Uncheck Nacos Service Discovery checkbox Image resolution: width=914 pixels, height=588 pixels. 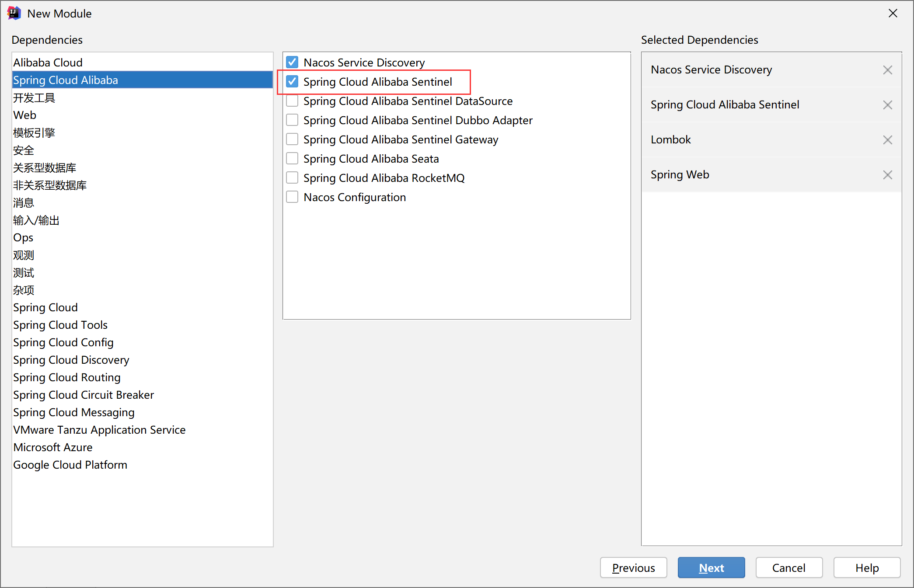coord(292,63)
